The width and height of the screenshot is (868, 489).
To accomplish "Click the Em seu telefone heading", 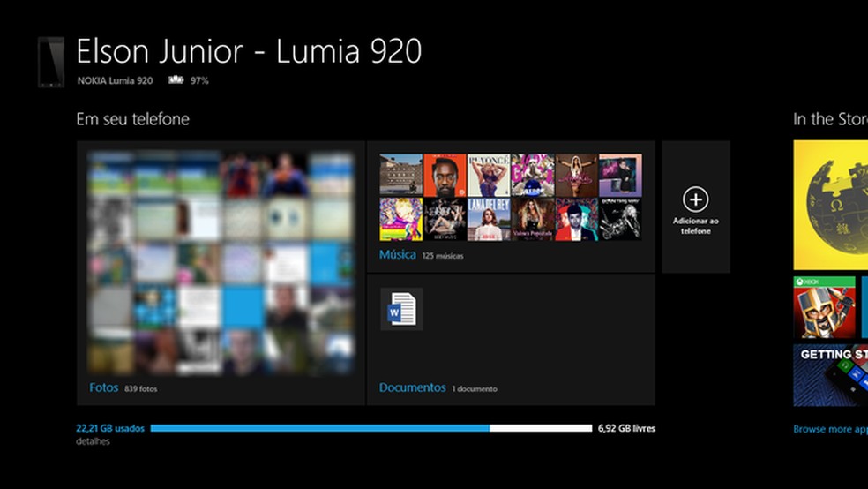I will pyautogui.click(x=133, y=119).
